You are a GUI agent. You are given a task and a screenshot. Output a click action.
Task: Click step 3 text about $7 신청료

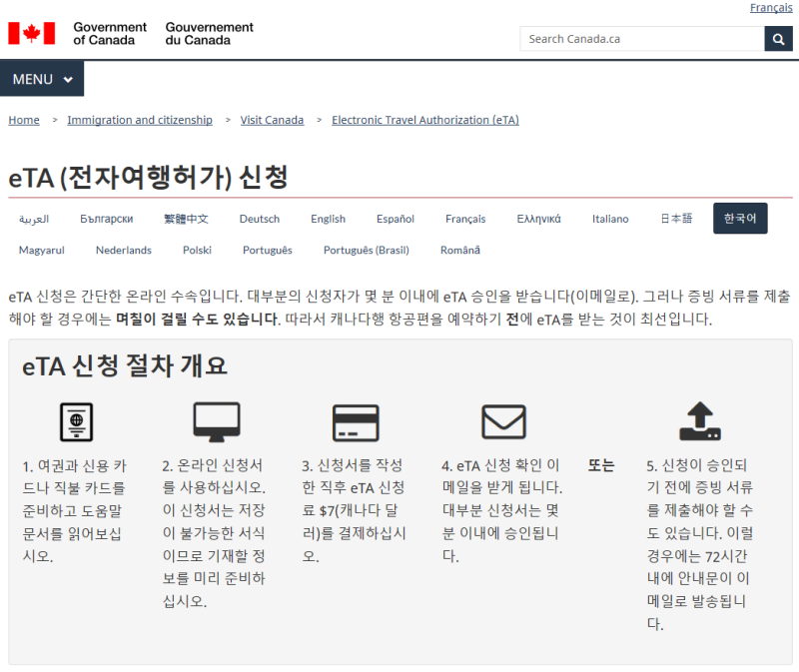point(354,510)
